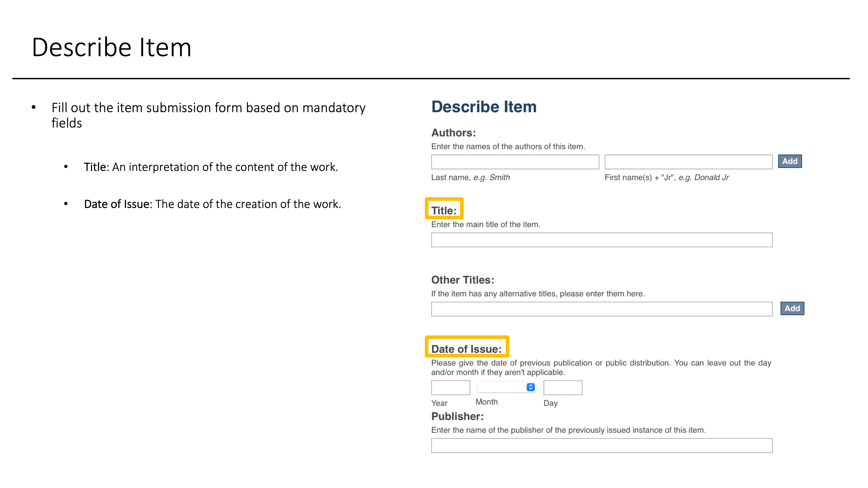Screen dimensions: 868x488
Task: Click the 'First name(s) + Jr' hint text
Action: (x=666, y=177)
